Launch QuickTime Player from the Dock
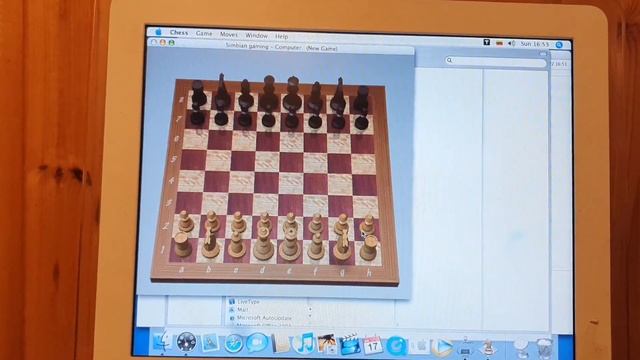The height and width of the screenshot is (360, 640). pyautogui.click(x=396, y=346)
